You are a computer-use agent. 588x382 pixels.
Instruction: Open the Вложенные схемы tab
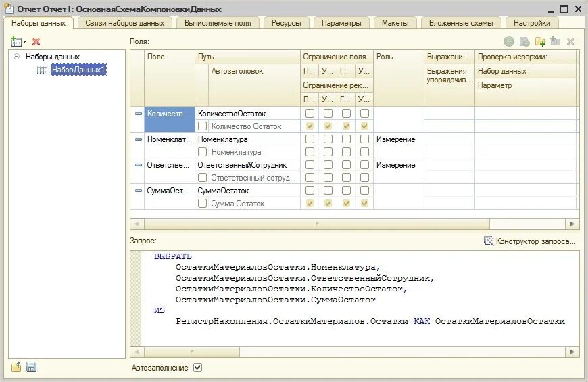click(461, 23)
